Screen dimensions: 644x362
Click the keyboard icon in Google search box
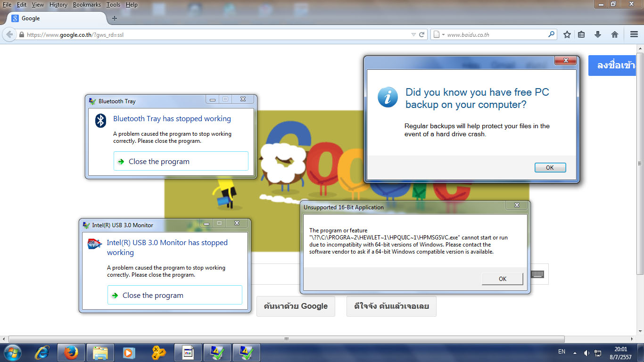point(537,274)
